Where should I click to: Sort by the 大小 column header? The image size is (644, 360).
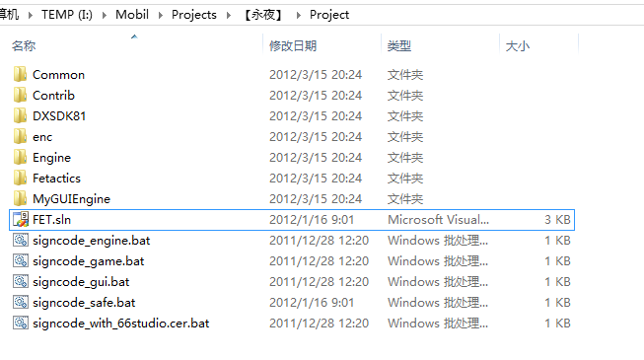(518, 45)
